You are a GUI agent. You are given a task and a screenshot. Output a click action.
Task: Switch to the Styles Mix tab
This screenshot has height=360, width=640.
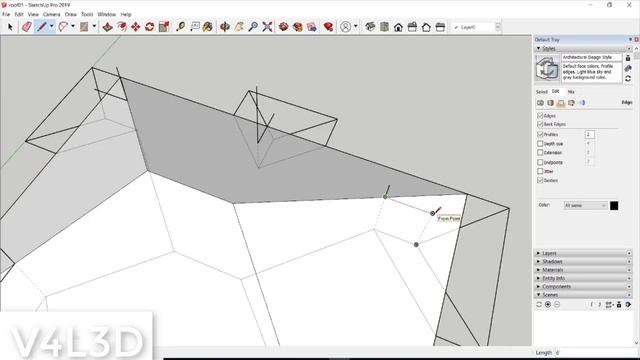571,92
